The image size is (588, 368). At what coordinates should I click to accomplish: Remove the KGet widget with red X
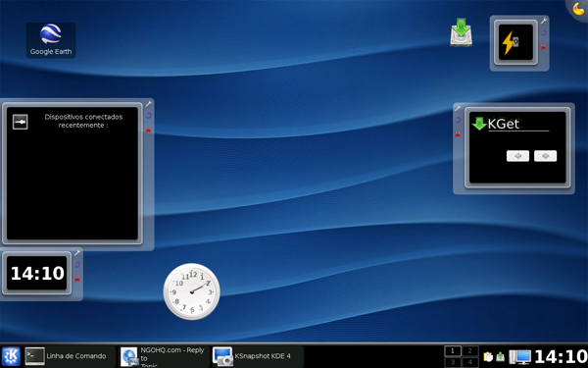click(x=458, y=134)
